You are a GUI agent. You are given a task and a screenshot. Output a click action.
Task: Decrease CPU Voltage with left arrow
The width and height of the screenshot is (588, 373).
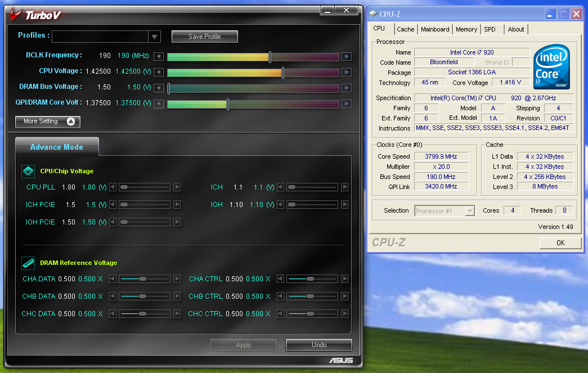pyautogui.click(x=159, y=72)
